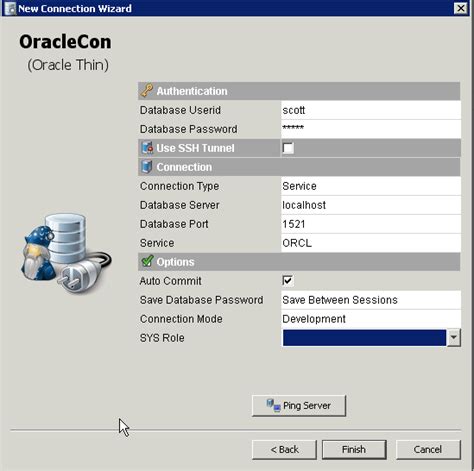This screenshot has width=474, height=471.
Task: Open the SYS Role dropdown arrow
Action: click(x=454, y=338)
